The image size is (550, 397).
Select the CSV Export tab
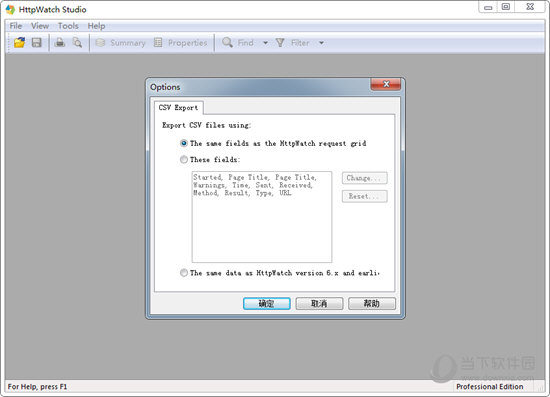coord(179,108)
